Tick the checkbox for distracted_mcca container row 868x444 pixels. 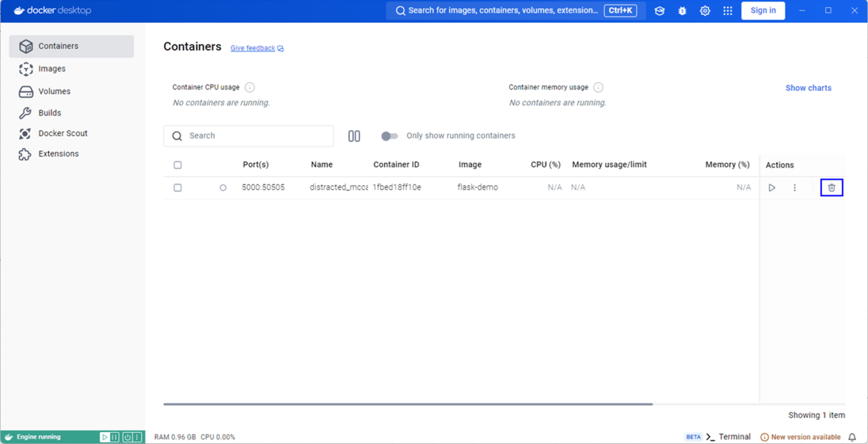pos(178,188)
